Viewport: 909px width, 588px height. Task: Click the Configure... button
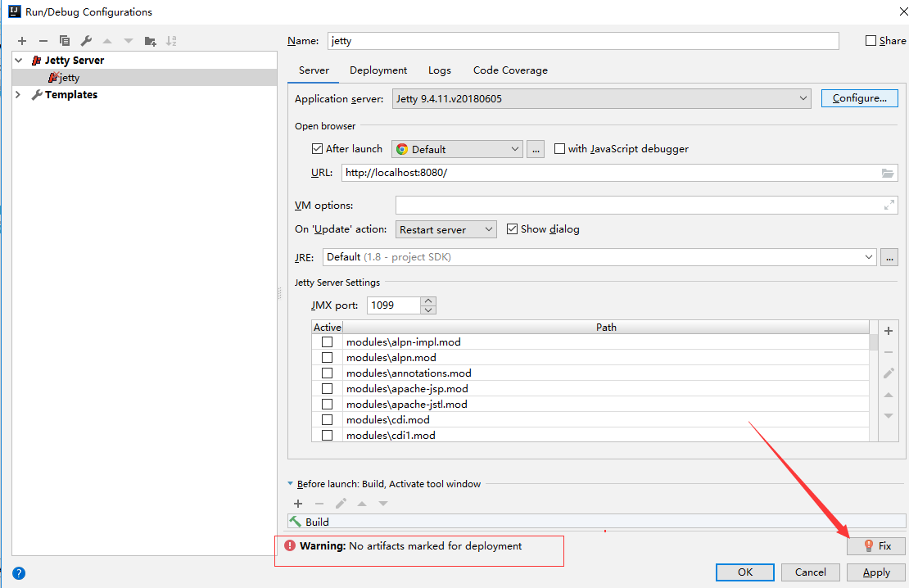click(860, 98)
